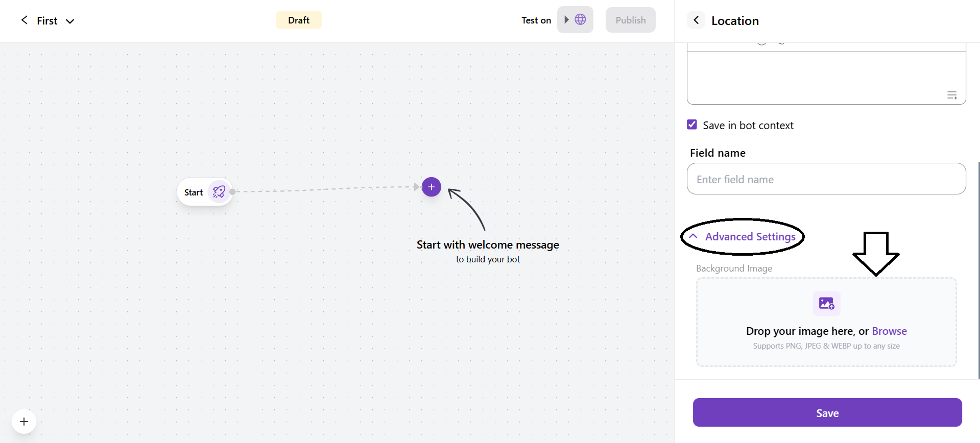Screen dimensions: 980x443
Task: Uncheck Save in bot context
Action: [x=692, y=125]
